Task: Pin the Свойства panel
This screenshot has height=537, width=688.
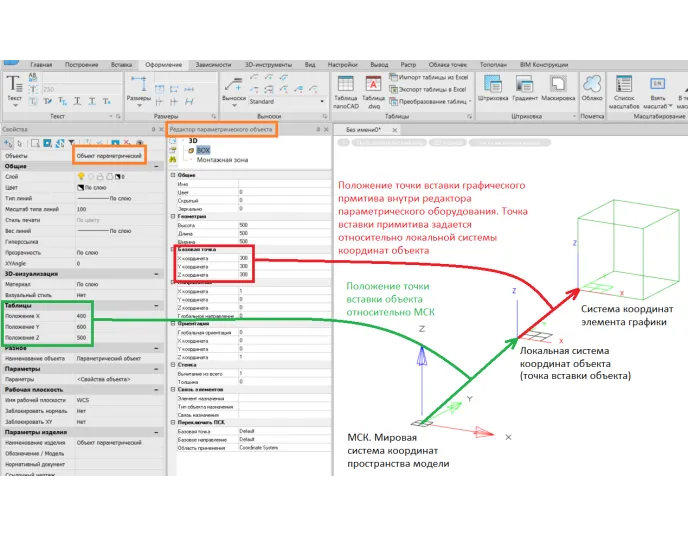Action: tap(153, 129)
